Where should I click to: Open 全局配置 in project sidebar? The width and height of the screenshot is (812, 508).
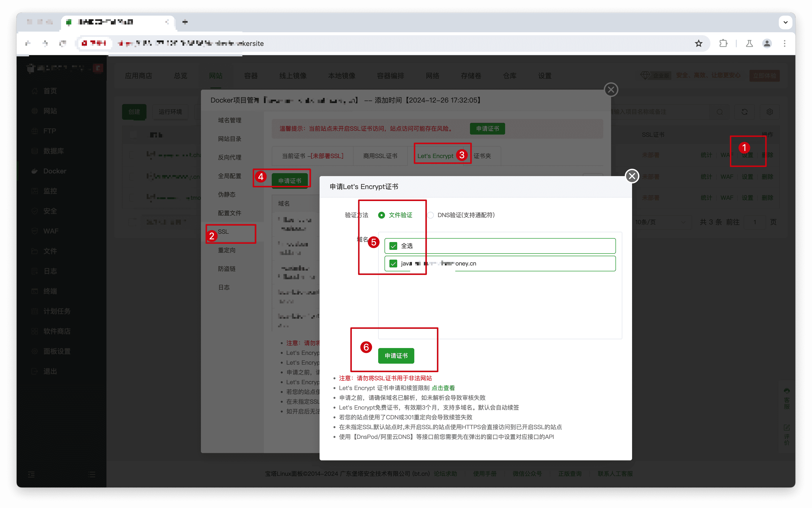pos(230,176)
